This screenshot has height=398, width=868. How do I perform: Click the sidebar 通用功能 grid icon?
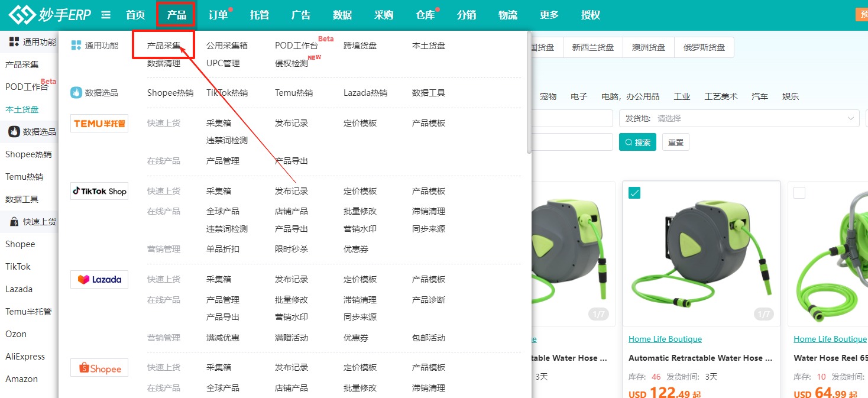[x=14, y=42]
